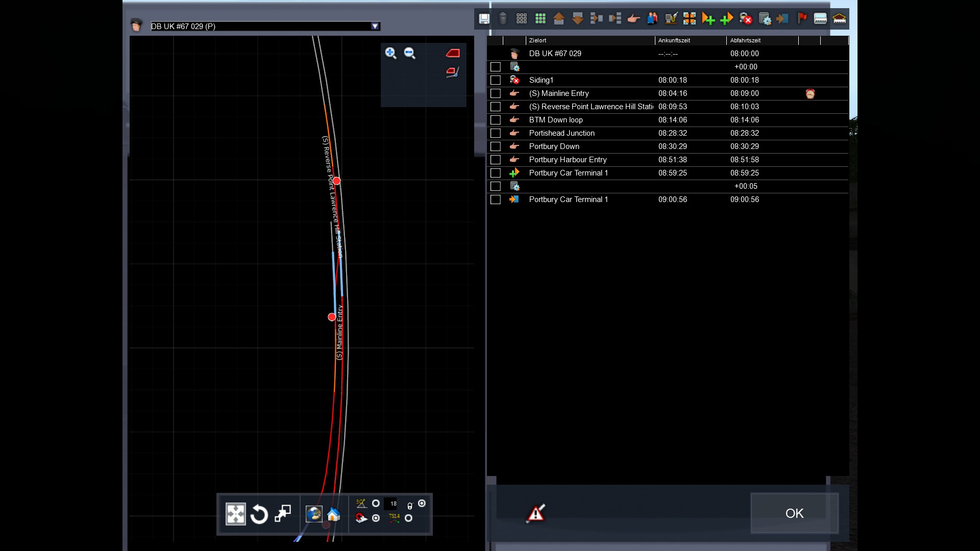Click the passengers pick up icon
The height and width of the screenshot is (551, 980).
point(652,19)
